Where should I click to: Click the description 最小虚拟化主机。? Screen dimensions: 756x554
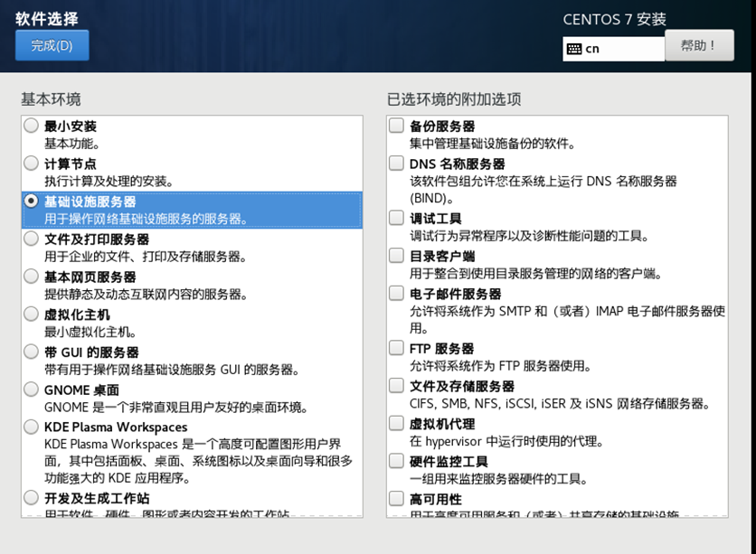[90, 332]
